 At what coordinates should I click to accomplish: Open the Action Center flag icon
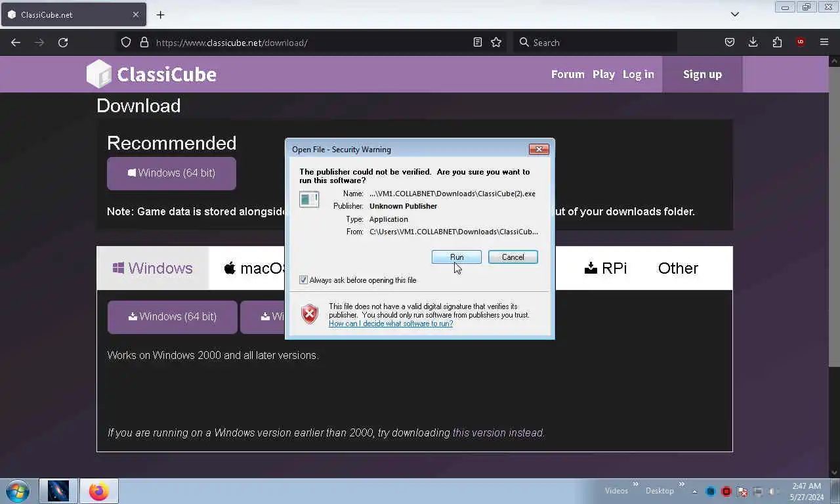[x=742, y=492]
